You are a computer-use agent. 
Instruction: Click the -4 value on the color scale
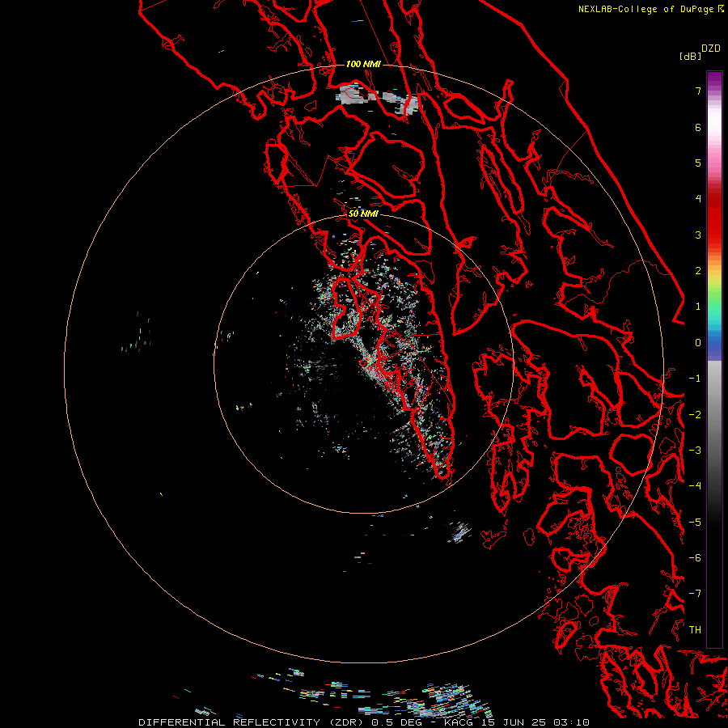pos(695,486)
